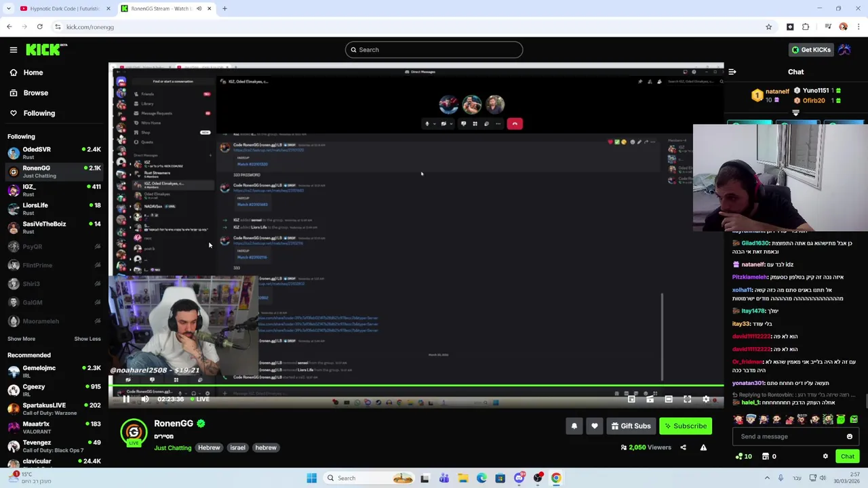Click the channel points balance icon
The width and height of the screenshot is (868, 488).
(740, 456)
